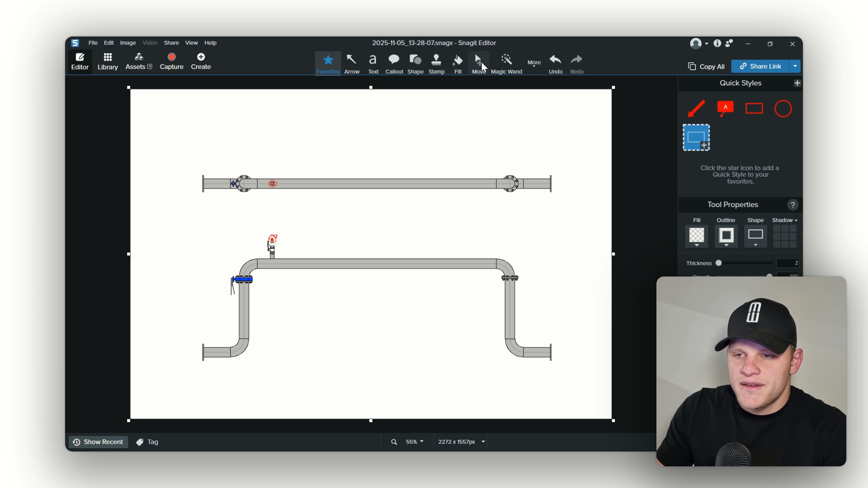Apply the red circle quick style
Screen dimensions: 868x488
pyautogui.click(x=783, y=109)
